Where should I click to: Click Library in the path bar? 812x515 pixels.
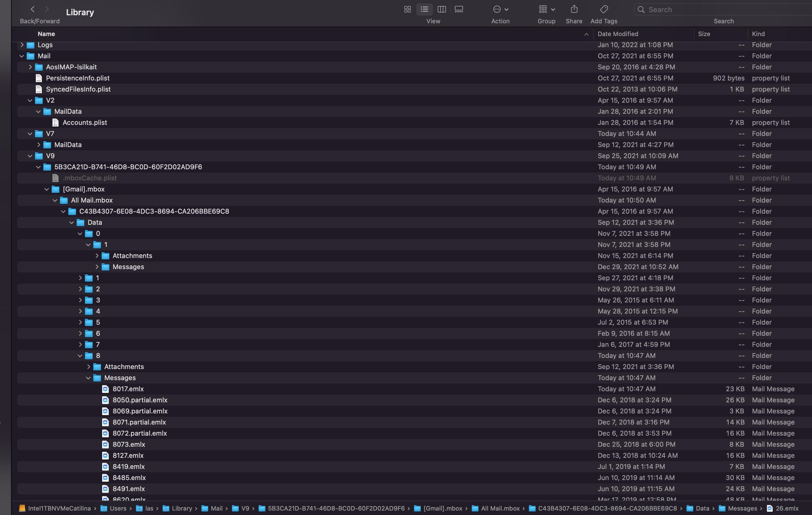click(x=181, y=508)
